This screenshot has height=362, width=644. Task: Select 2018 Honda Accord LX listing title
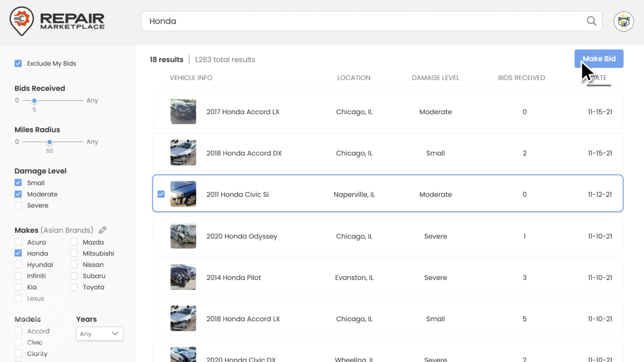[x=243, y=319]
